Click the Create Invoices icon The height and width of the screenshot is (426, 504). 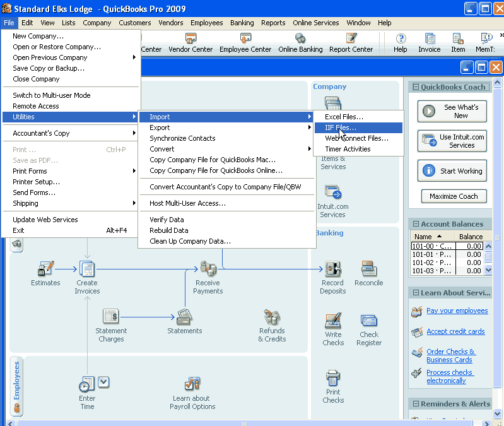point(87,269)
